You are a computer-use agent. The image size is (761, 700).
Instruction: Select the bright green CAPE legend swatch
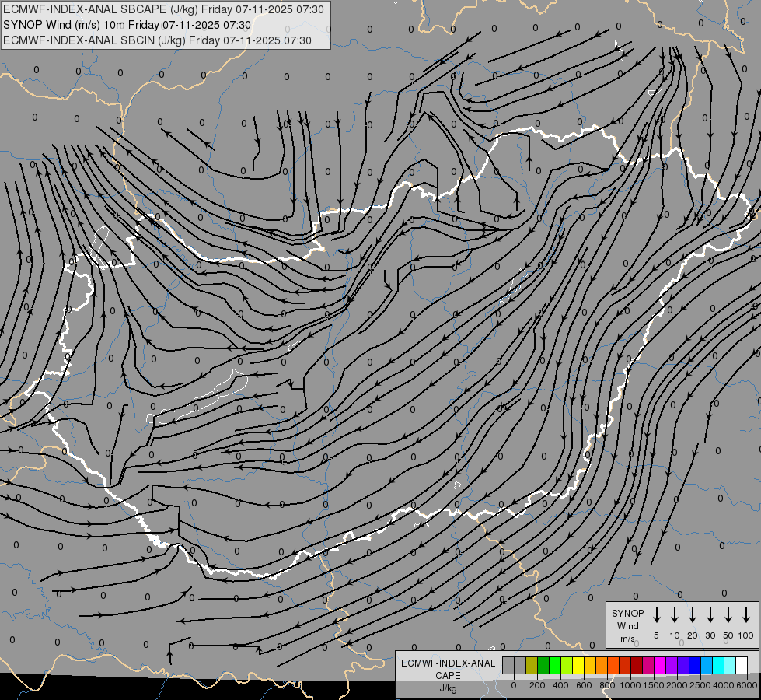[555, 665]
